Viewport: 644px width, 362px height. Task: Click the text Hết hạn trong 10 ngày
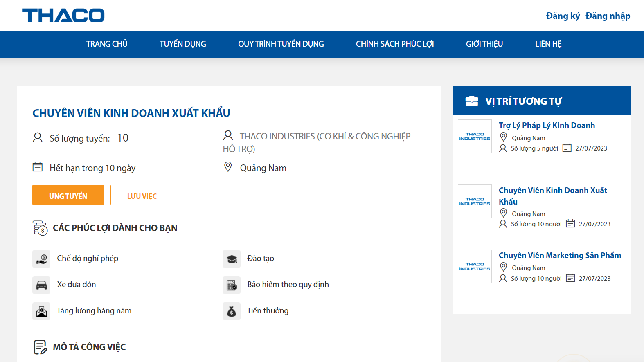(x=92, y=168)
